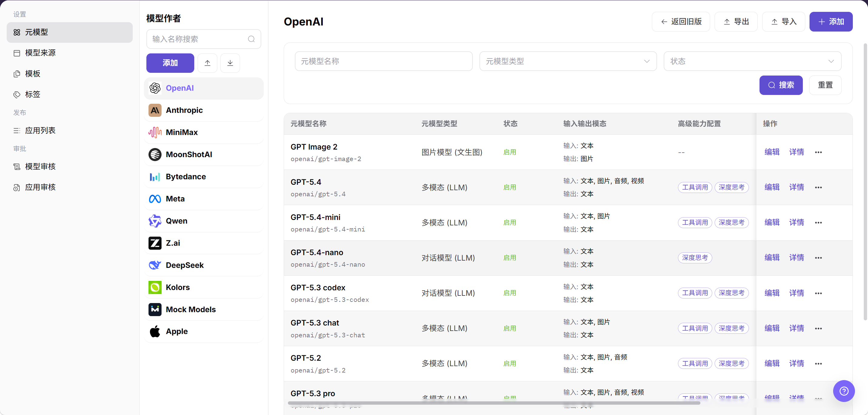Click the 添加 button under 模型作者
This screenshot has height=415, width=868.
[x=170, y=63]
